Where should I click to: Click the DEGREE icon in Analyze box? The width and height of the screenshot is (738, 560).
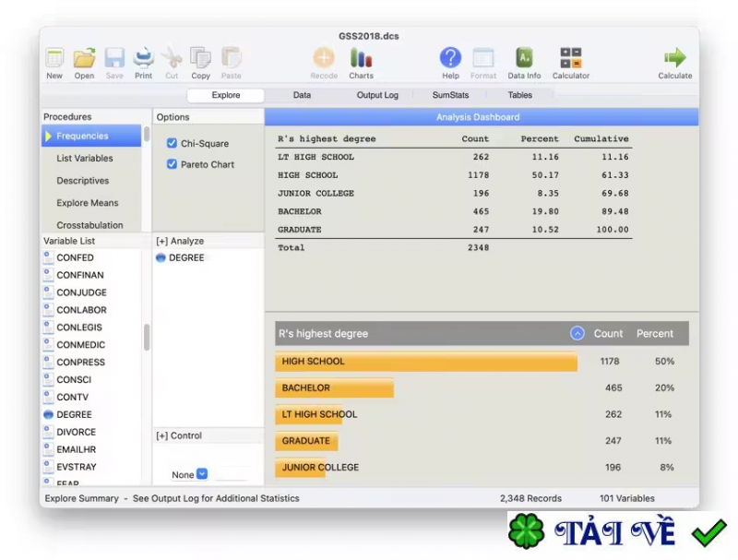pos(161,258)
